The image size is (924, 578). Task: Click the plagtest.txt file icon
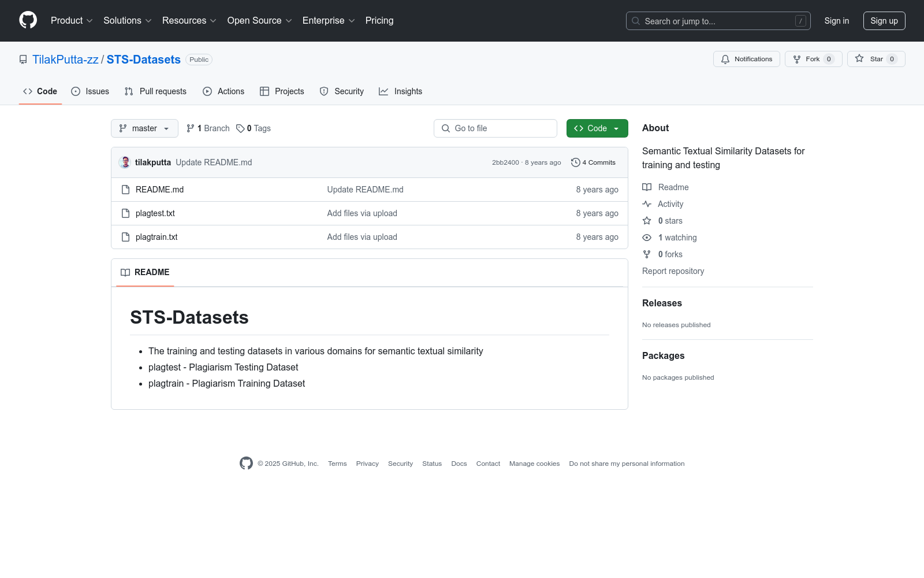point(125,213)
